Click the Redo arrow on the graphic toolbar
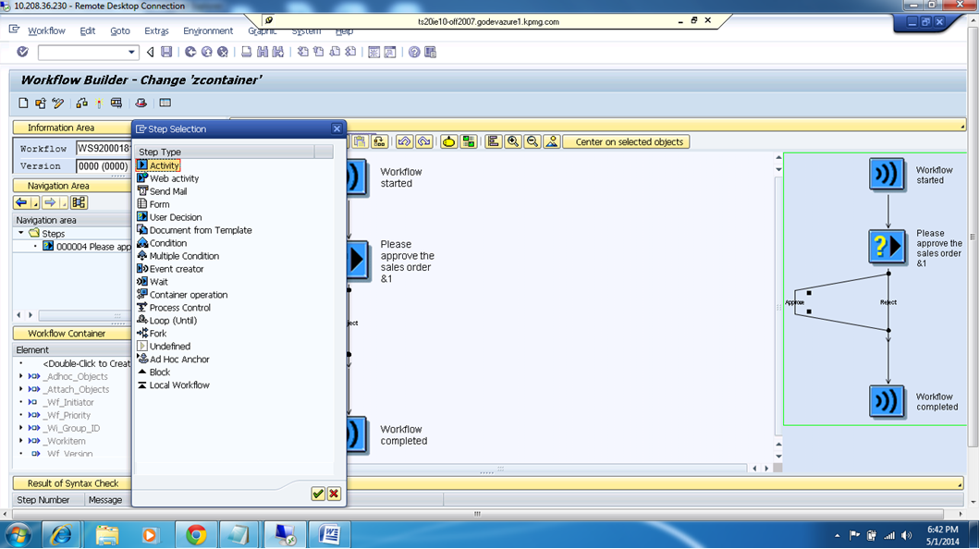The height and width of the screenshot is (549, 980). click(423, 141)
